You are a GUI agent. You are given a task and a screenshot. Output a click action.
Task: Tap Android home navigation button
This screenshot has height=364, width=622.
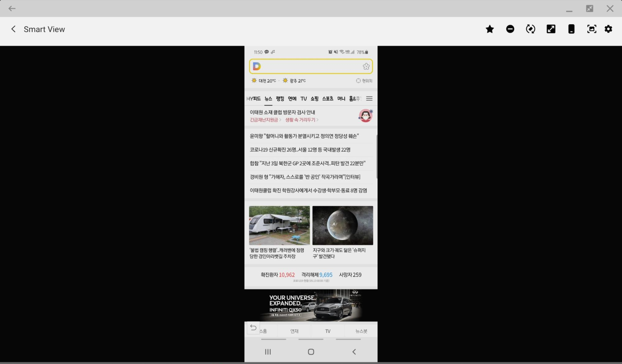tap(311, 352)
